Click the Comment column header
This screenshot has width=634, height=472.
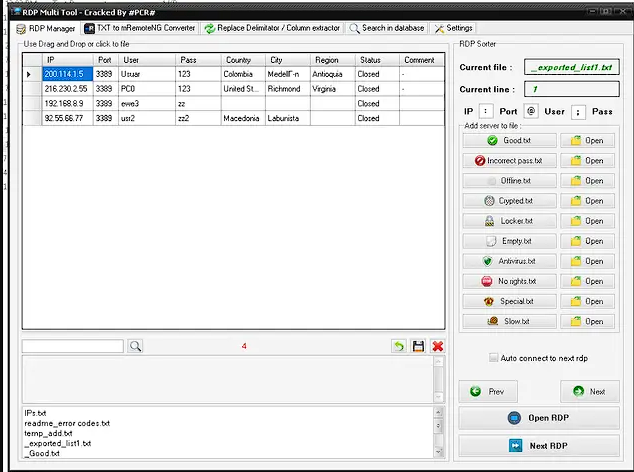422,60
